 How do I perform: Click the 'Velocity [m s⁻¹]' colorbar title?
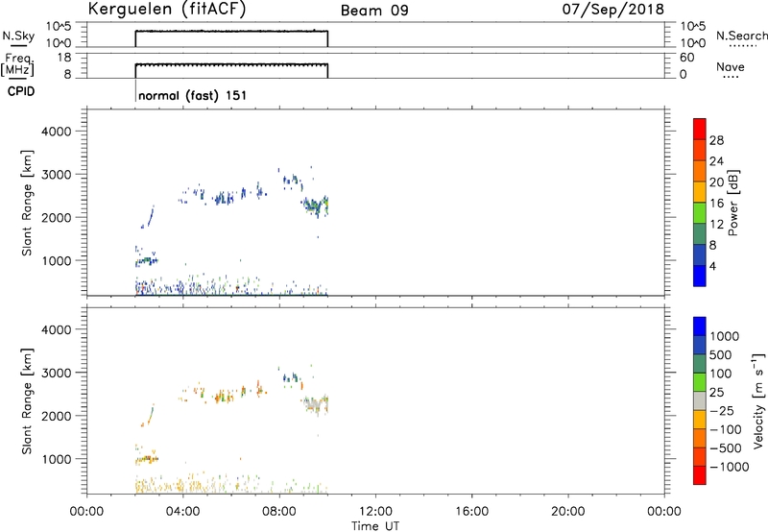click(x=758, y=400)
